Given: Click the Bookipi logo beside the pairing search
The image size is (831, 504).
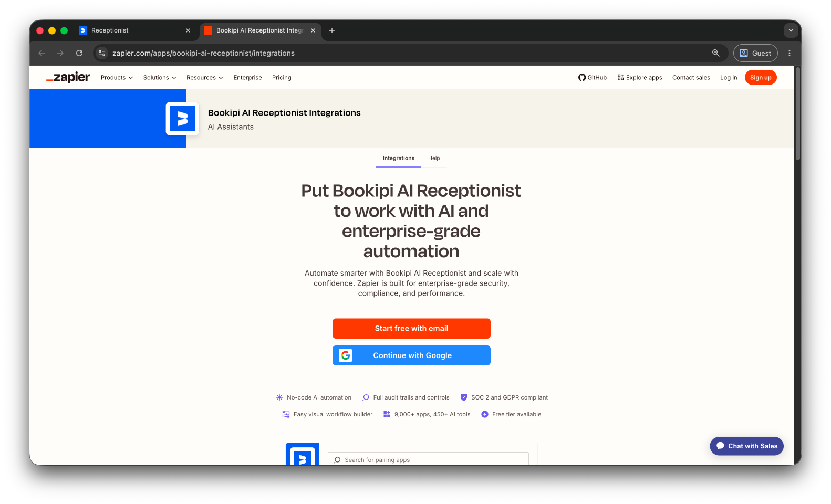Looking at the screenshot, I should [x=303, y=455].
